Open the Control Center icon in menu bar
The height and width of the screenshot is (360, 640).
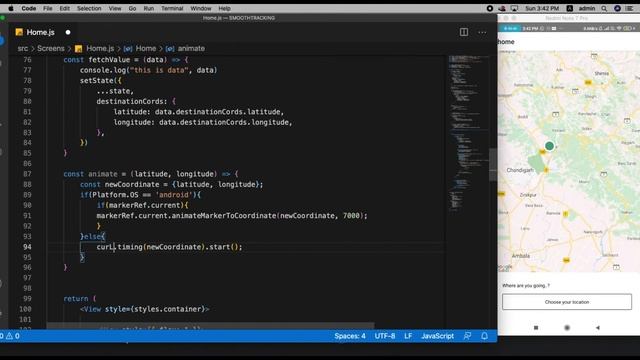point(629,8)
